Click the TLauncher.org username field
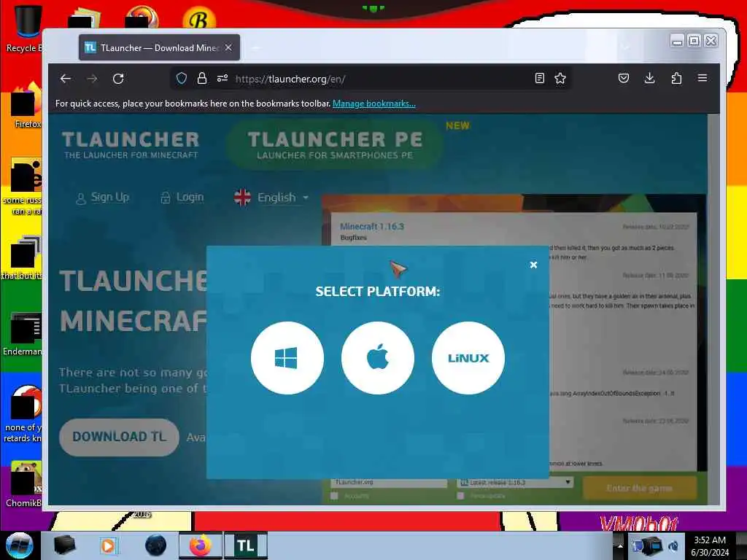Viewport: 747px width, 560px height. point(389,483)
